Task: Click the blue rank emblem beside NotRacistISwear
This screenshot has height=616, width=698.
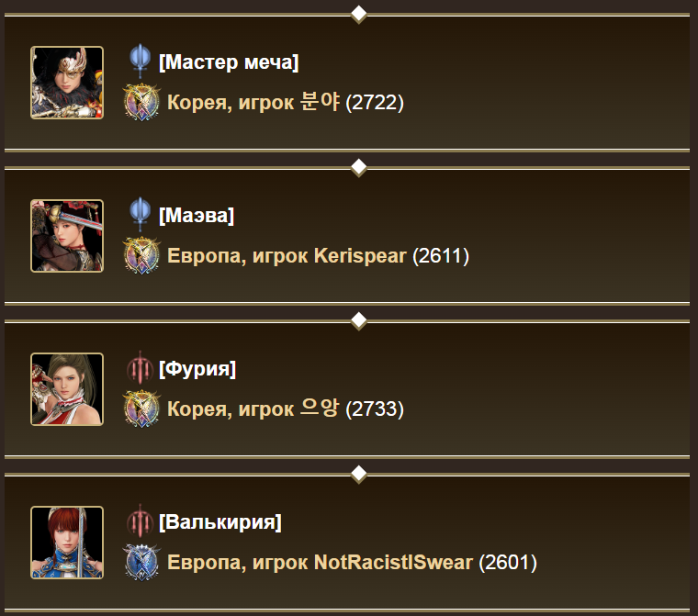Action: pos(141,562)
